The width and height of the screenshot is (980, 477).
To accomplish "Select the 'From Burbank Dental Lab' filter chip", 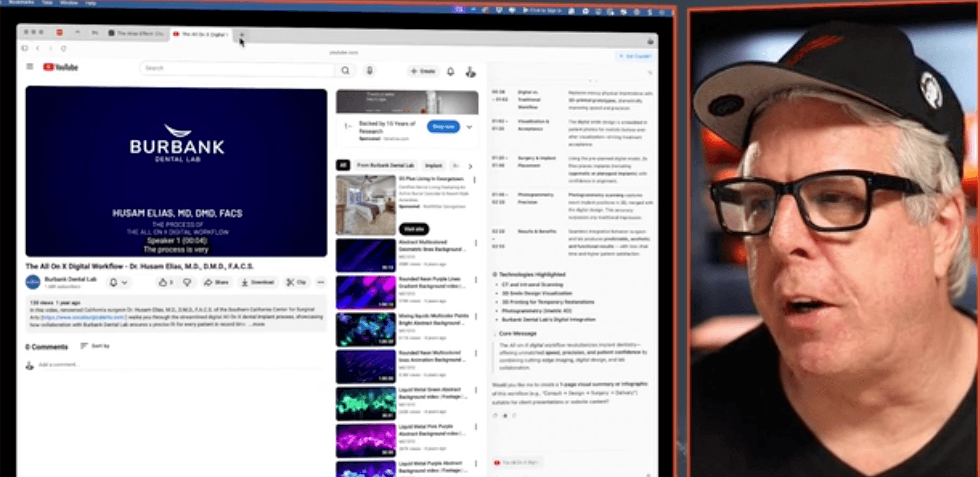I will click(x=385, y=165).
